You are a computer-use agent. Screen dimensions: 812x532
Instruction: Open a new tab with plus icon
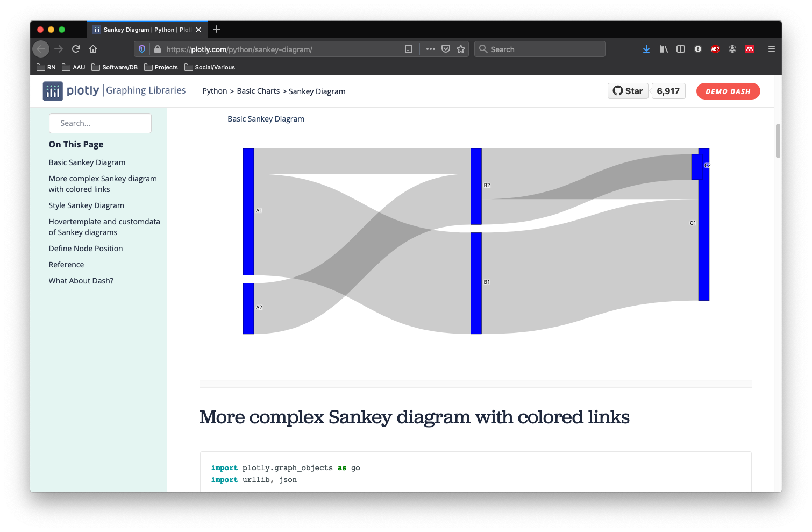(217, 29)
